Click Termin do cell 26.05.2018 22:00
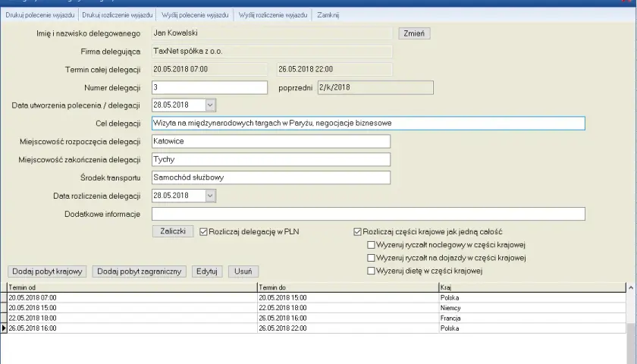This screenshot has width=637, height=364. (x=348, y=328)
